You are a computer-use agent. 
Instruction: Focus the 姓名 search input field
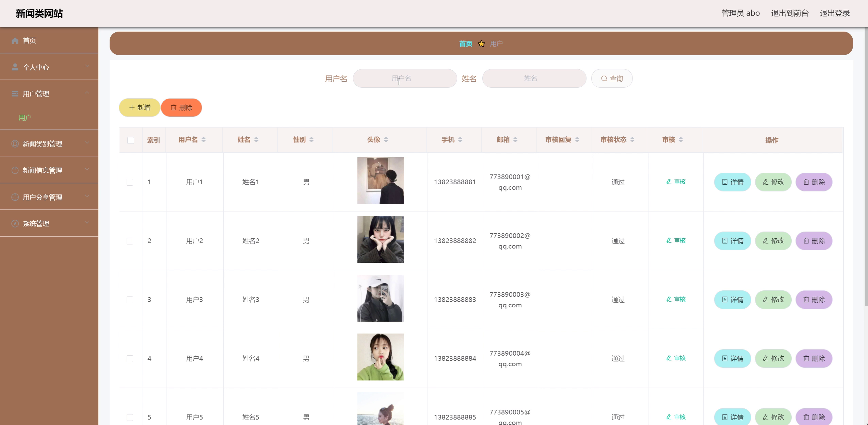coord(534,79)
